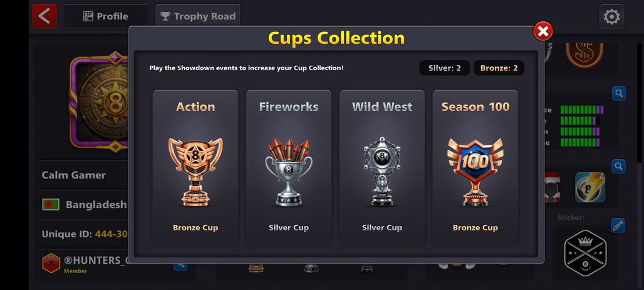Close the Cups Collection popup
The width and height of the screenshot is (644, 290).
[x=543, y=31]
